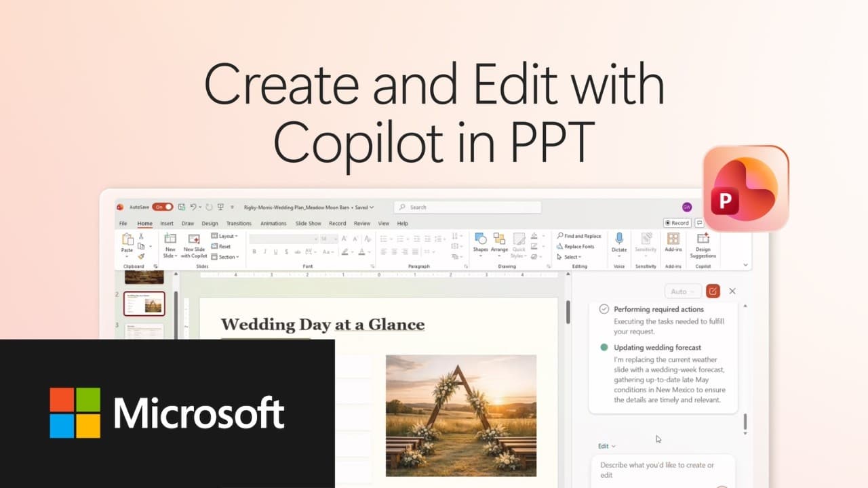The width and height of the screenshot is (868, 488).
Task: Switch to the Slide Show tab
Action: tap(309, 223)
